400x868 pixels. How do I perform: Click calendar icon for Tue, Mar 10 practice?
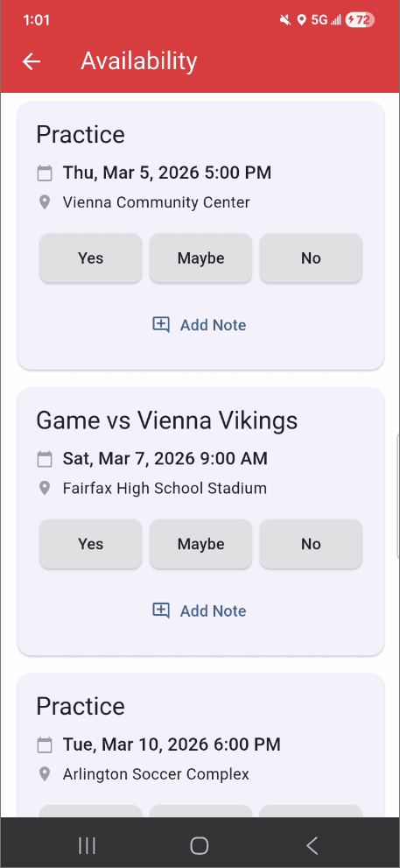45,744
